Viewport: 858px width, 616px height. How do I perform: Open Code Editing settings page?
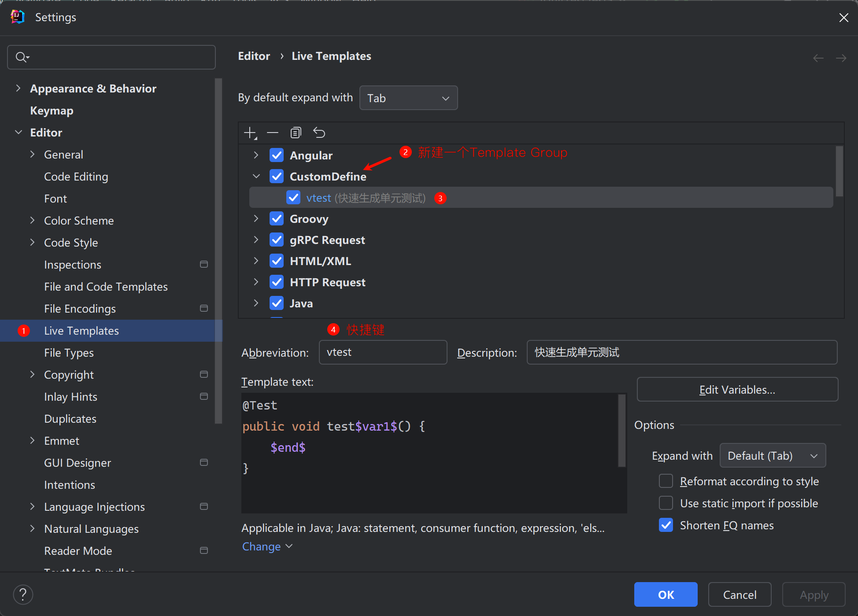coord(76,177)
